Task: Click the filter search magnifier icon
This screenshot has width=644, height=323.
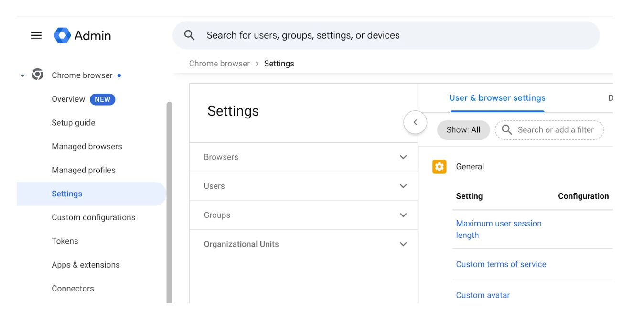Action: (507, 130)
